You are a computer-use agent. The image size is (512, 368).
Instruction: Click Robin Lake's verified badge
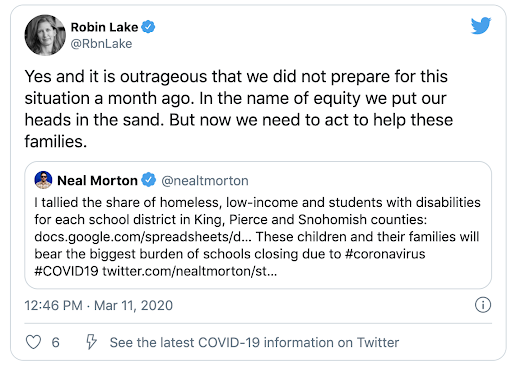tap(148, 27)
